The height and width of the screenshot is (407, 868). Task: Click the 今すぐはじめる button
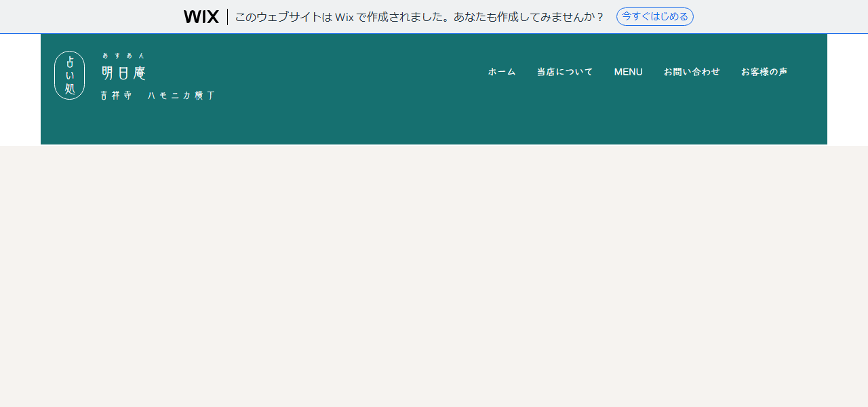654,17
